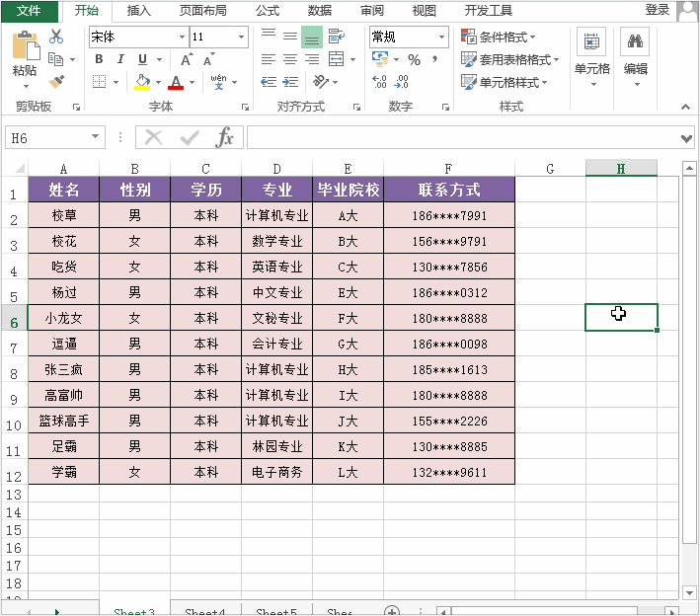Click the wén phonetic guide icon
This screenshot has width=700, height=616.
click(x=218, y=82)
